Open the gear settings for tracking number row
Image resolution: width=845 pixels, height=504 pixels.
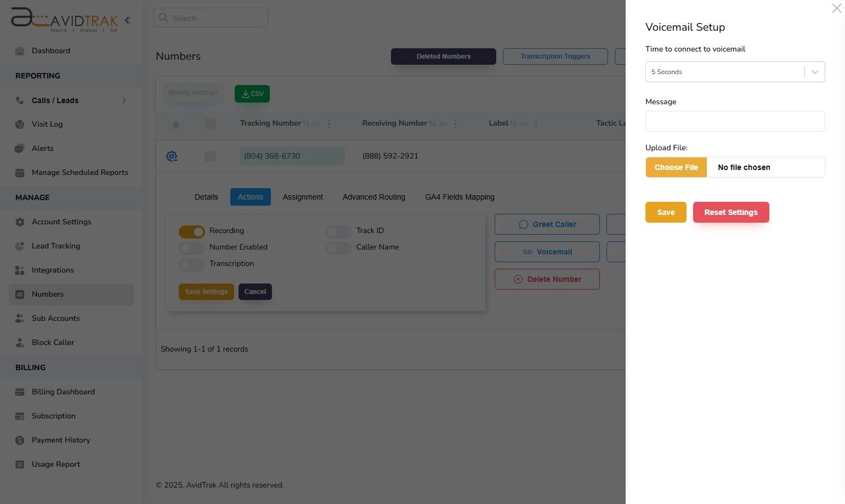pyautogui.click(x=172, y=156)
